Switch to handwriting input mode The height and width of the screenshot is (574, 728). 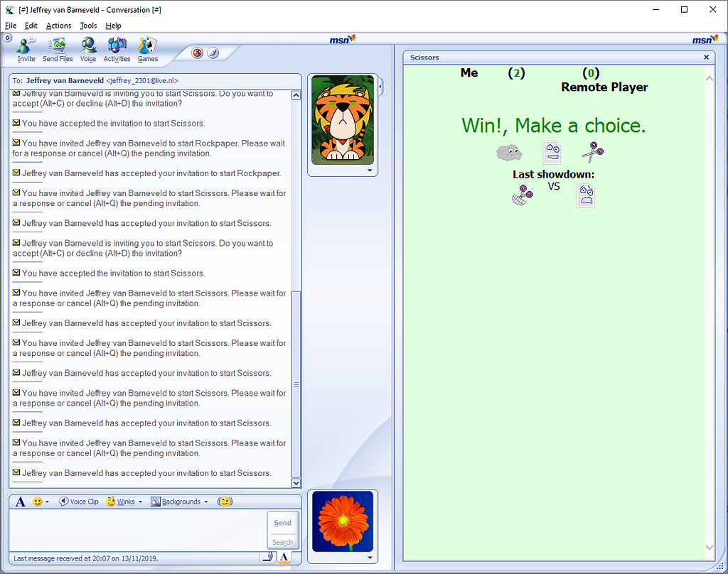(267, 558)
